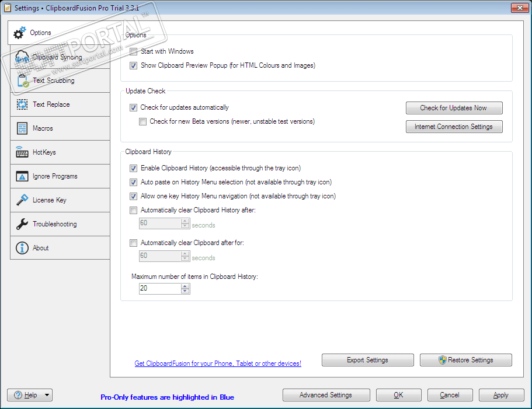Click the About info icon

[x=22, y=248]
